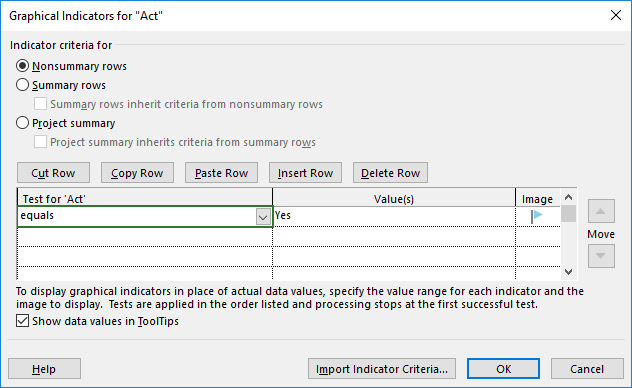Click the Insert Row button
The image size is (632, 388).
point(305,173)
